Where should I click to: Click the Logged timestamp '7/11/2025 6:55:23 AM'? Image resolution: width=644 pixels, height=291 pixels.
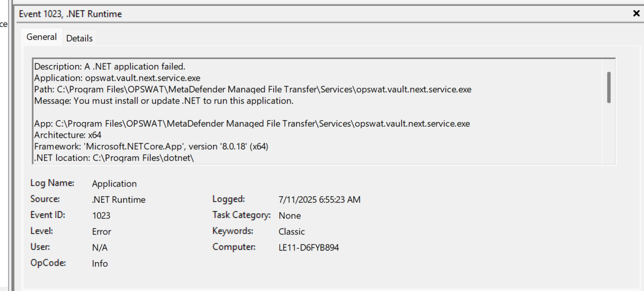click(320, 200)
